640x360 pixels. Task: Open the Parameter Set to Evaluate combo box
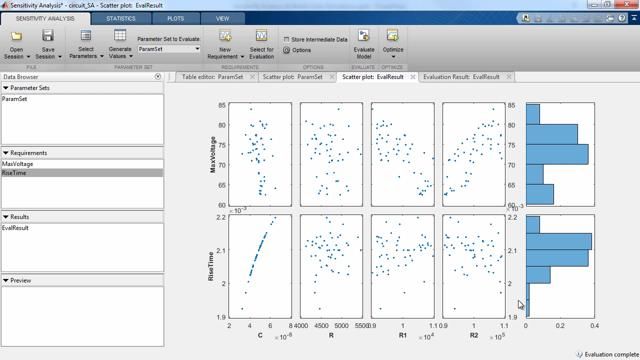(x=169, y=49)
